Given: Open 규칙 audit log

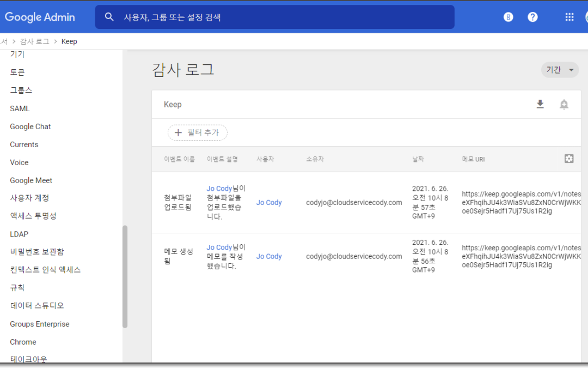Looking at the screenshot, I should [x=17, y=288].
